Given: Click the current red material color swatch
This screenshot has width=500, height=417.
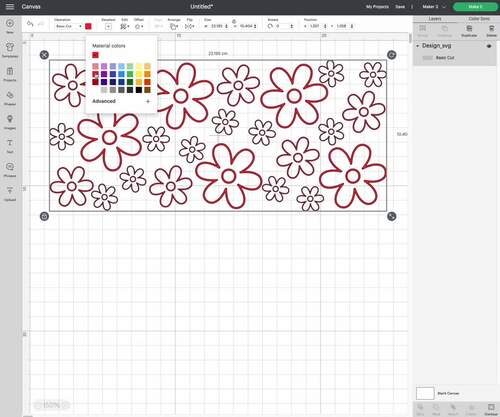Looking at the screenshot, I should point(95,55).
